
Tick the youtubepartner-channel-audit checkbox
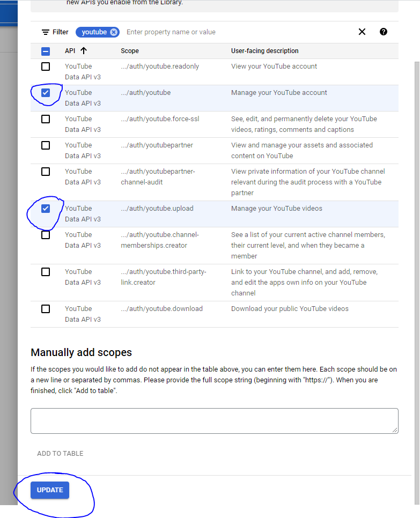click(46, 172)
